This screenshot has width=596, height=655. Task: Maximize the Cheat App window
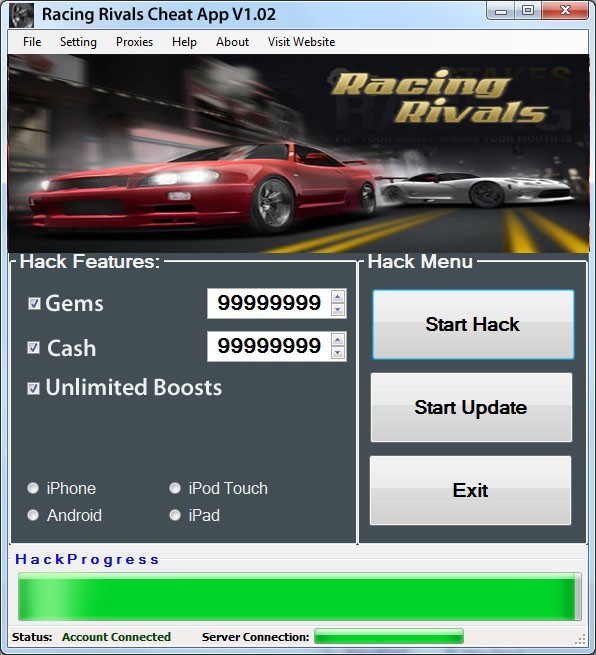[x=528, y=10]
